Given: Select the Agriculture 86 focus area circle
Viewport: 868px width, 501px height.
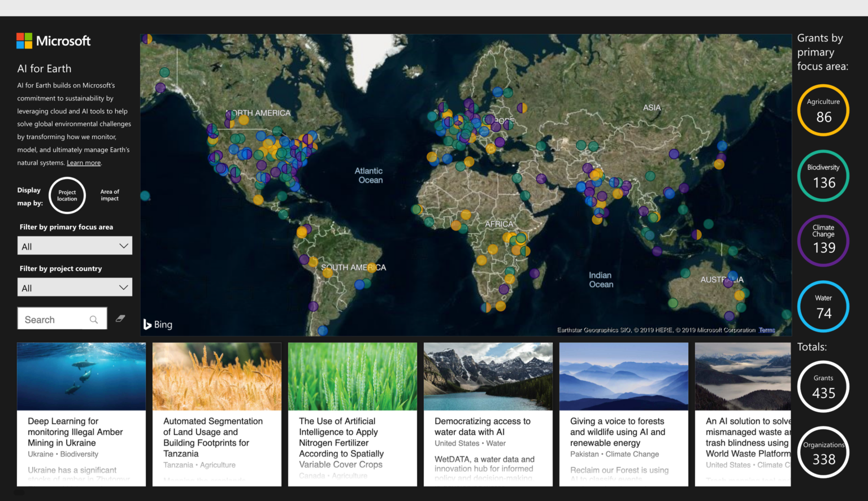Looking at the screenshot, I should pyautogui.click(x=823, y=110).
